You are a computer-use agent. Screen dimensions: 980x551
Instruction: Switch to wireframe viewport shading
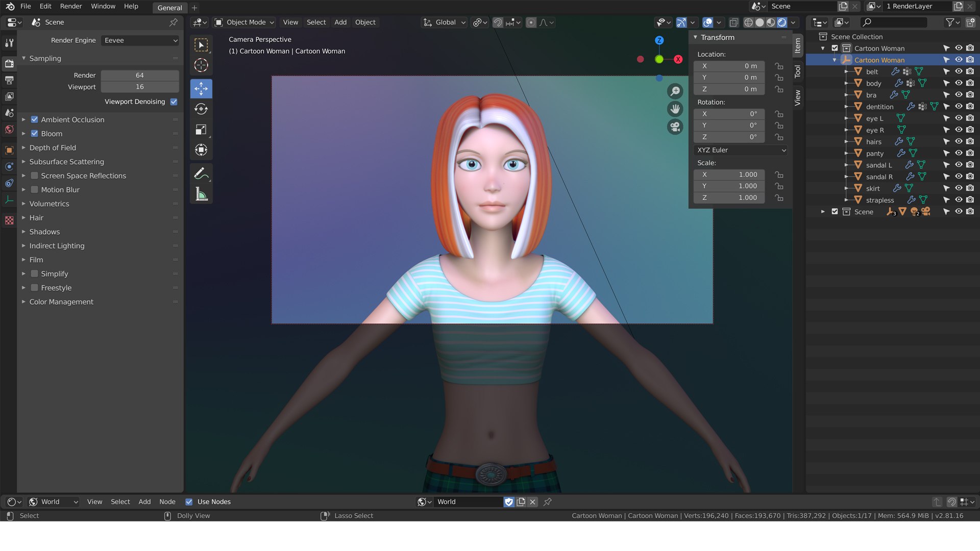click(748, 22)
